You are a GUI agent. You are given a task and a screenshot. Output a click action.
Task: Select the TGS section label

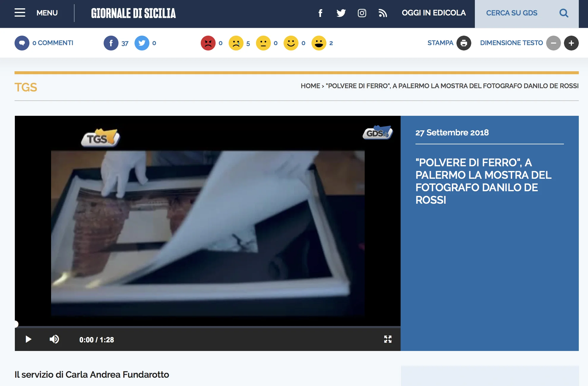click(x=26, y=87)
